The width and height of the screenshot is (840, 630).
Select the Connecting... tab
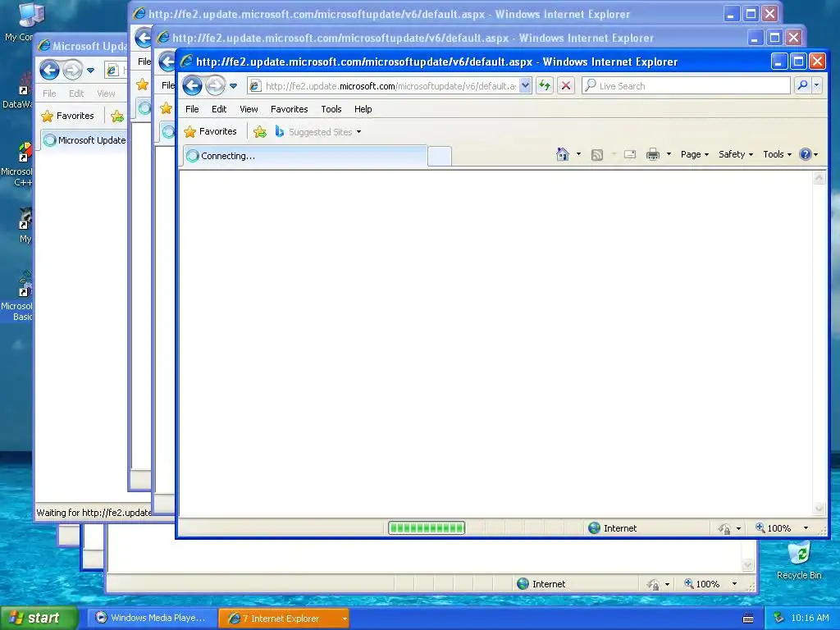pyautogui.click(x=305, y=156)
